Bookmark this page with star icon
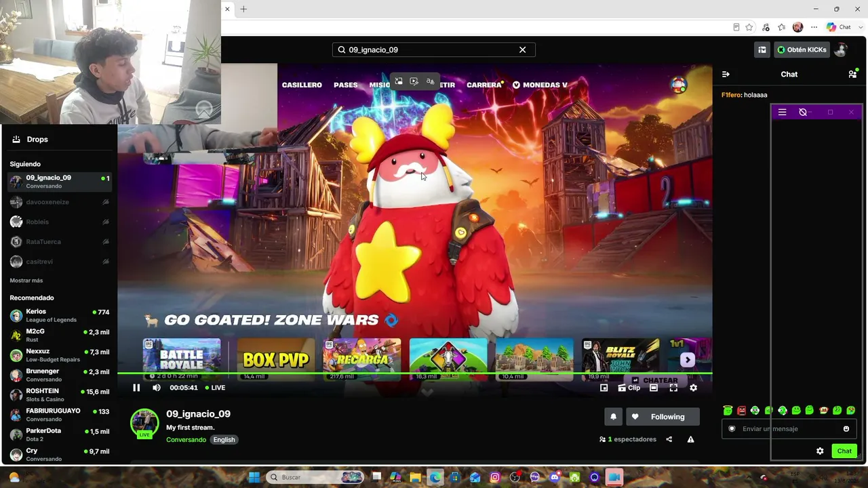 click(749, 27)
